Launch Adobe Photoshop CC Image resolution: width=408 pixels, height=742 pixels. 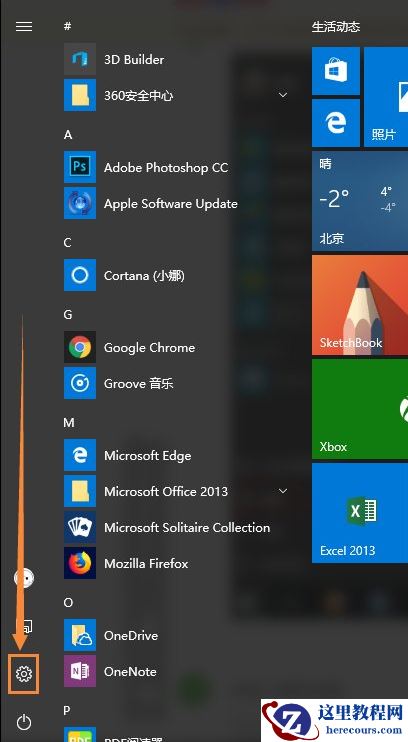tap(176, 167)
